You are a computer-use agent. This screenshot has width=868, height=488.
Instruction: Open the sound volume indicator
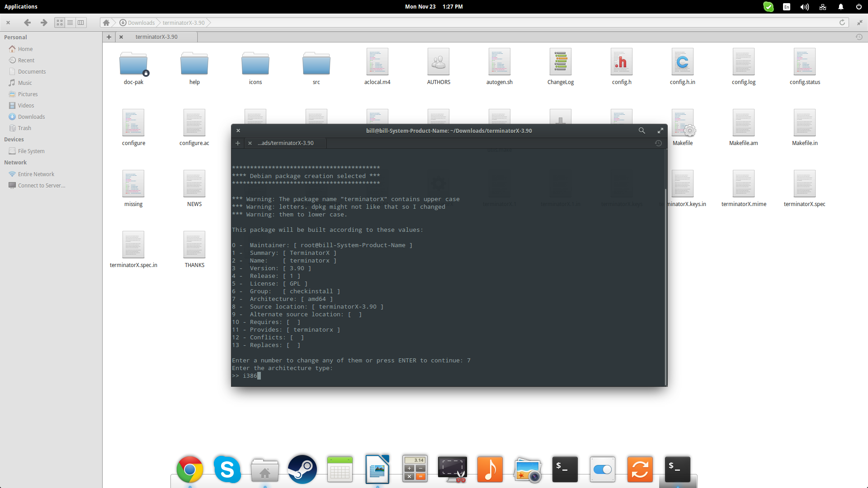pos(805,7)
